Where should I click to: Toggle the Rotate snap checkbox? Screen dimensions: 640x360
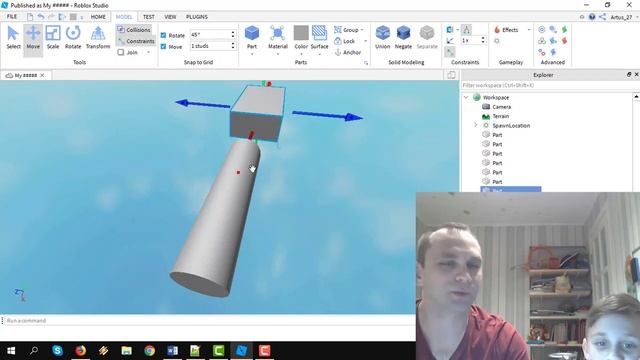(163, 35)
